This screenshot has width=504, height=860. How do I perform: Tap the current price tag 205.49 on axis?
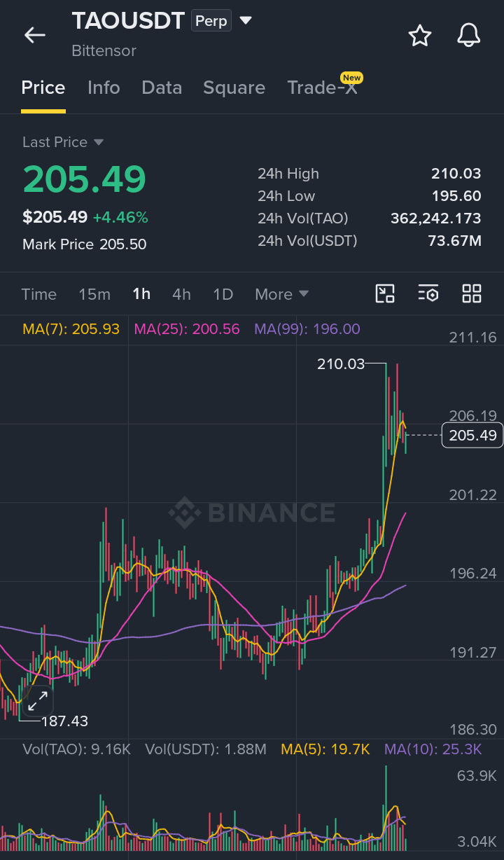(x=472, y=436)
